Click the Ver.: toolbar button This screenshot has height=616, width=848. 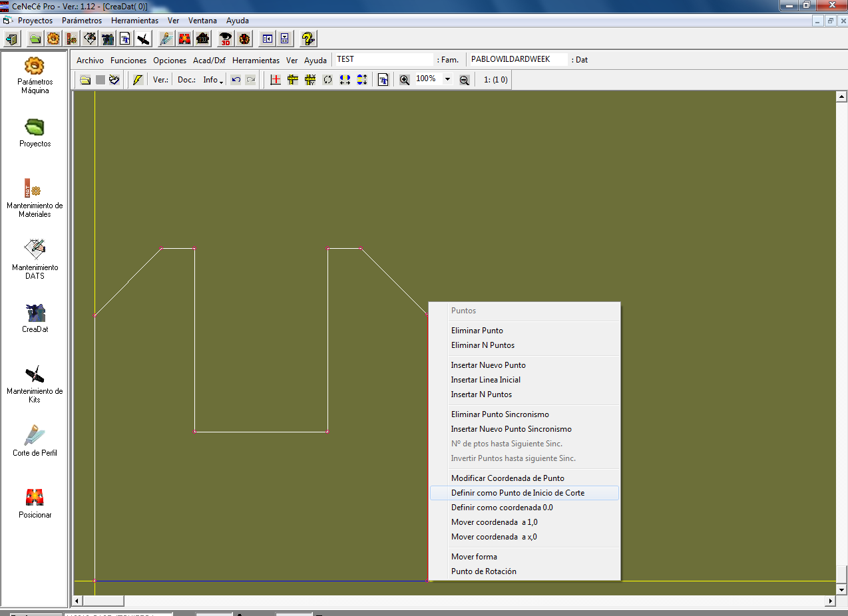point(160,80)
